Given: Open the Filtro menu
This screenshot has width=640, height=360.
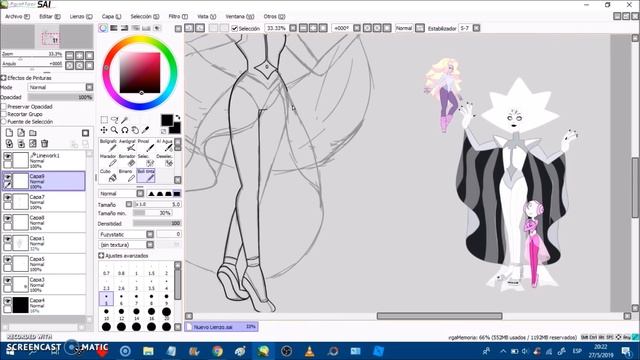Looking at the screenshot, I should pos(178,16).
